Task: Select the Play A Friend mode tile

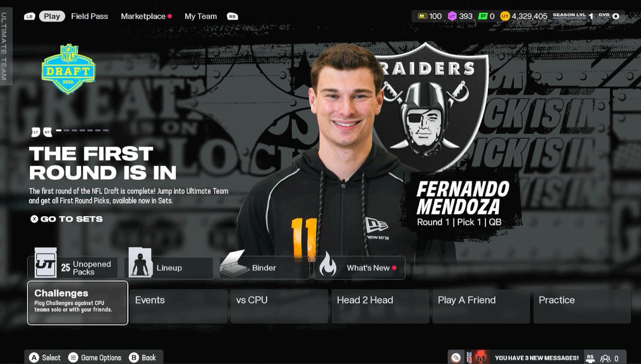Action: pyautogui.click(x=481, y=306)
